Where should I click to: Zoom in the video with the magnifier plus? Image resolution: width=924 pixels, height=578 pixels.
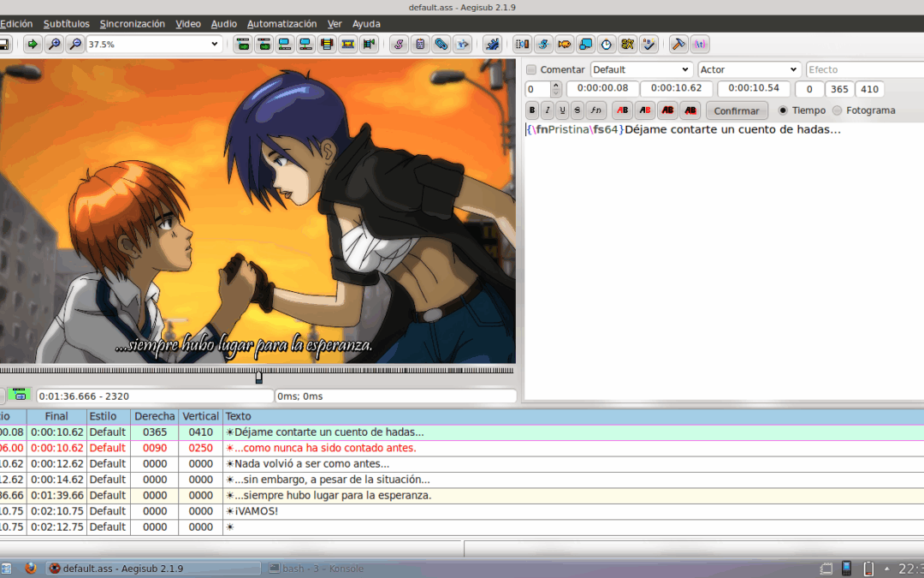coord(54,45)
